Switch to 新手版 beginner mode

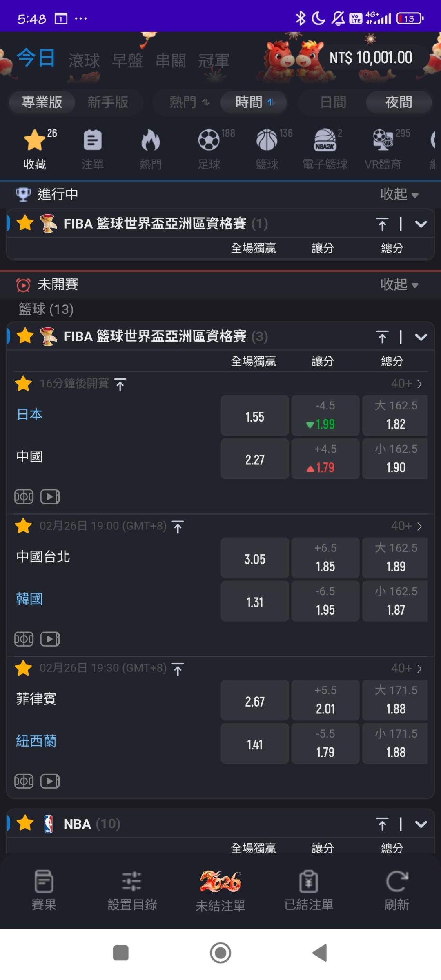pos(108,102)
